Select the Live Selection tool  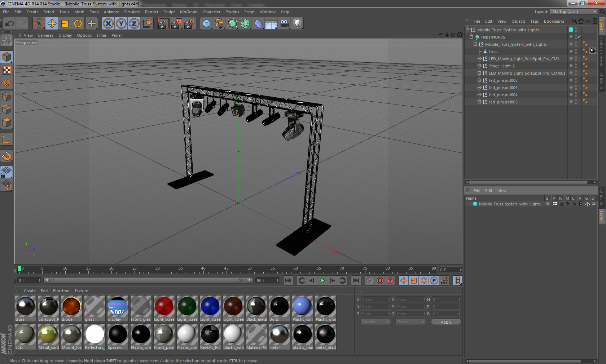pos(39,24)
